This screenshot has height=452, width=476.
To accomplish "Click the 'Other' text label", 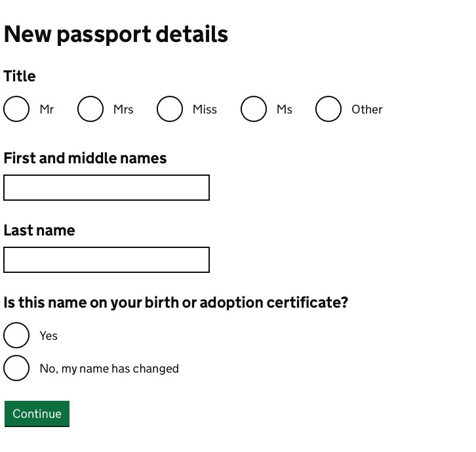I will tap(367, 110).
